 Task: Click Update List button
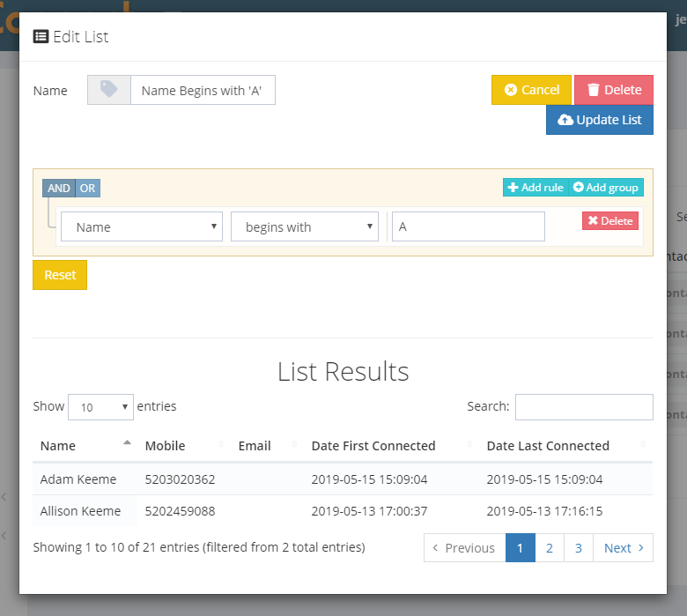(x=600, y=120)
